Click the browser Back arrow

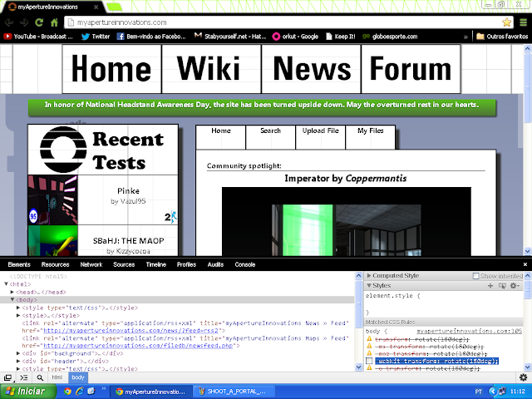(x=9, y=22)
